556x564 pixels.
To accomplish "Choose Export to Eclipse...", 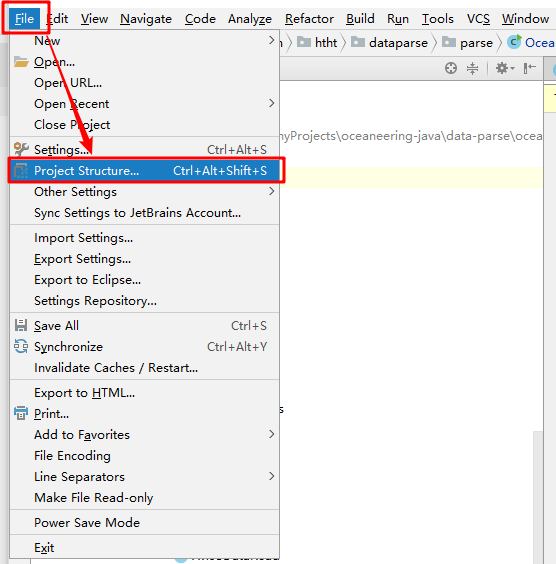I will point(144,280).
